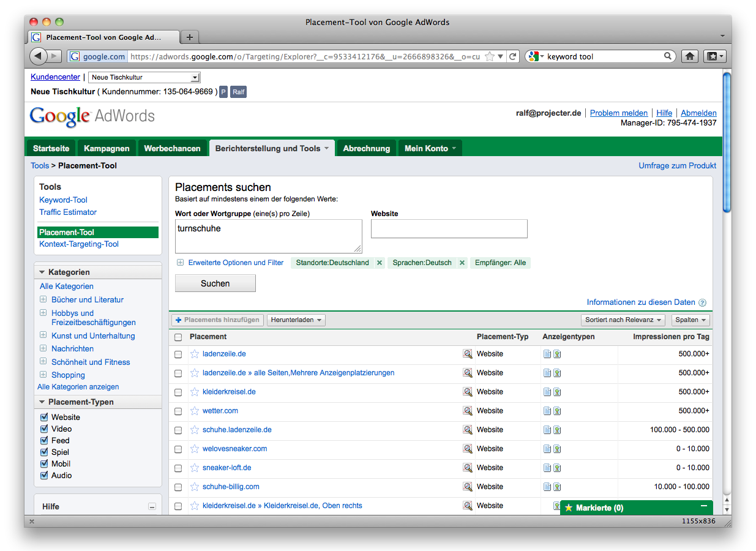Screen dimensions: 756x551
Task: Open the Traffic Estimator link
Action: [68, 212]
